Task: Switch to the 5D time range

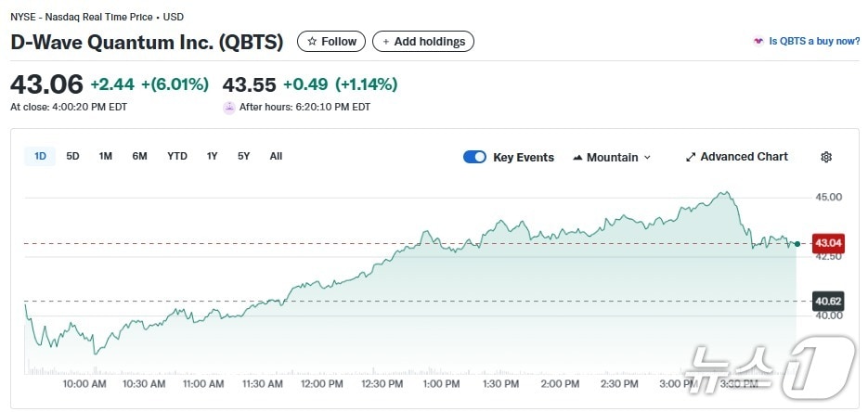Action: coord(72,156)
